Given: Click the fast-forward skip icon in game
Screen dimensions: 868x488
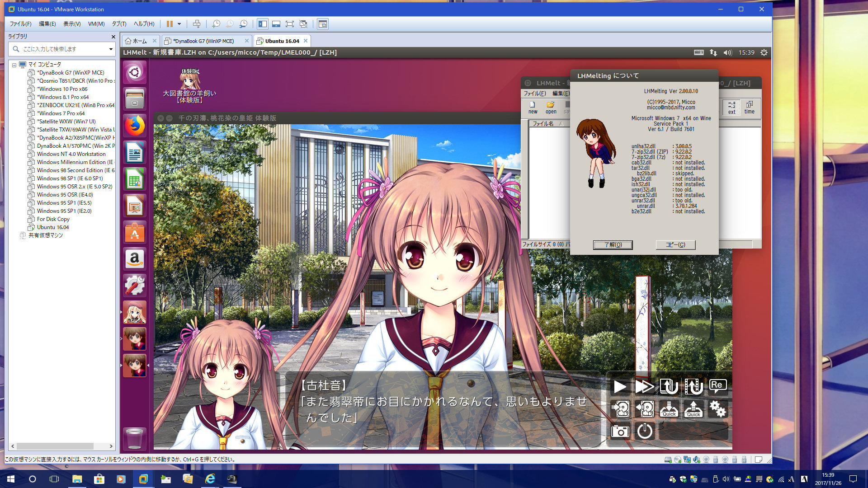Looking at the screenshot, I should click(644, 387).
